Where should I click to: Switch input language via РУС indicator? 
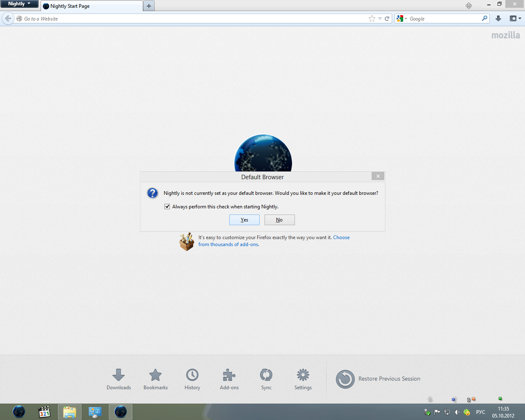tap(481, 412)
